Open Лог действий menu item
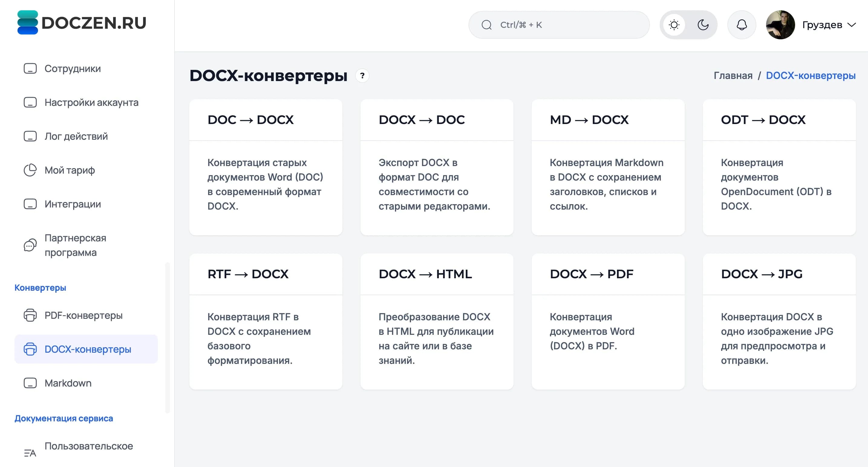868x467 pixels. 86,136
